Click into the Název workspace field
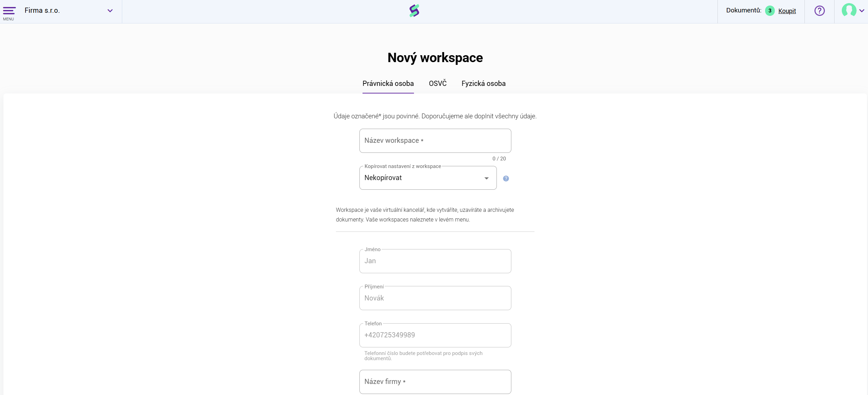The image size is (868, 395). (435, 141)
